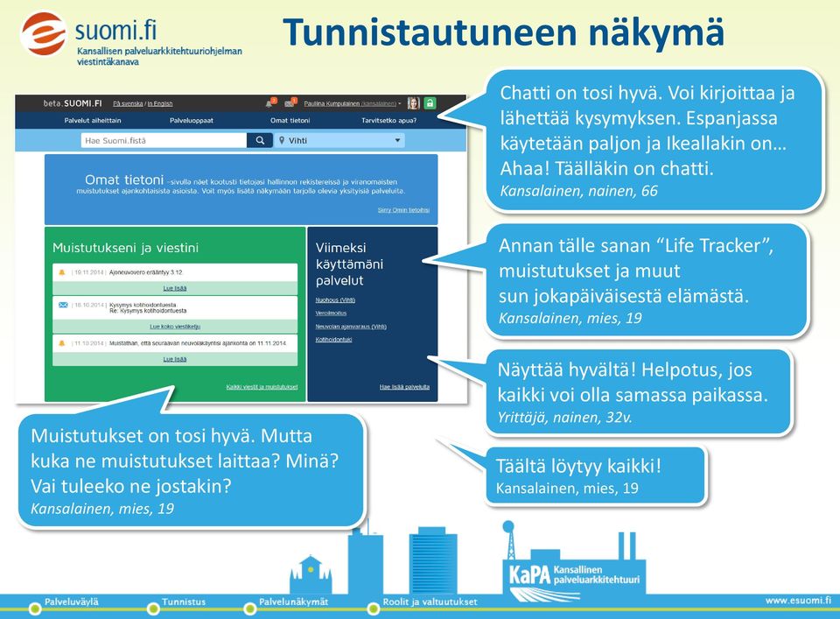
Task: Select the Muistathan neuvolakäyntisi reminder text
Action: 198,343
